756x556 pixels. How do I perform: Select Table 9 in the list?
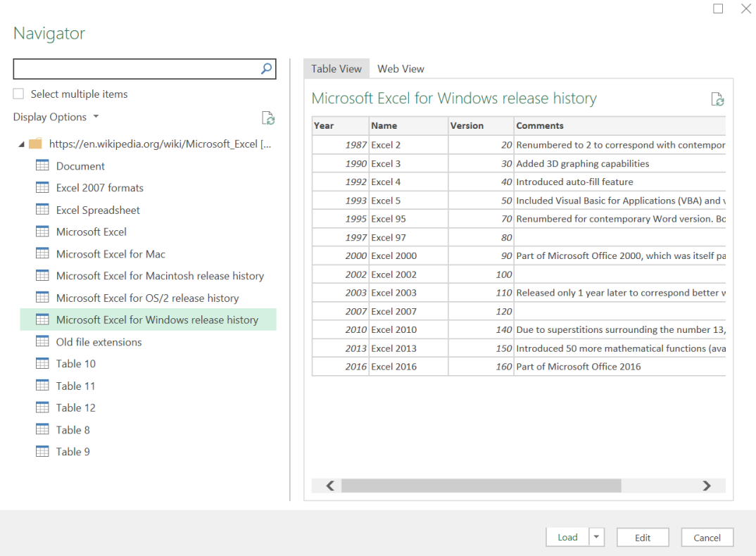(x=73, y=452)
